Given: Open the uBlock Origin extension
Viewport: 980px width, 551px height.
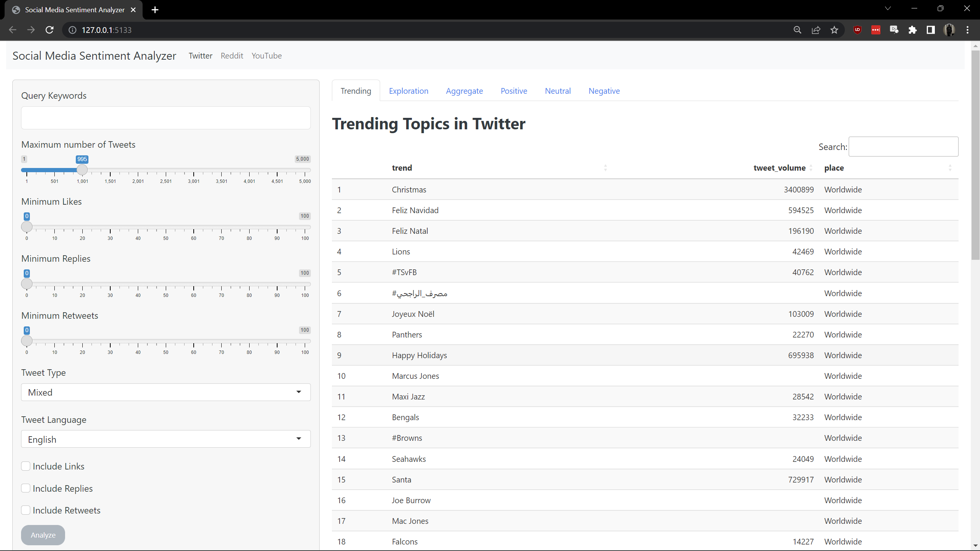Looking at the screenshot, I should tap(857, 30).
